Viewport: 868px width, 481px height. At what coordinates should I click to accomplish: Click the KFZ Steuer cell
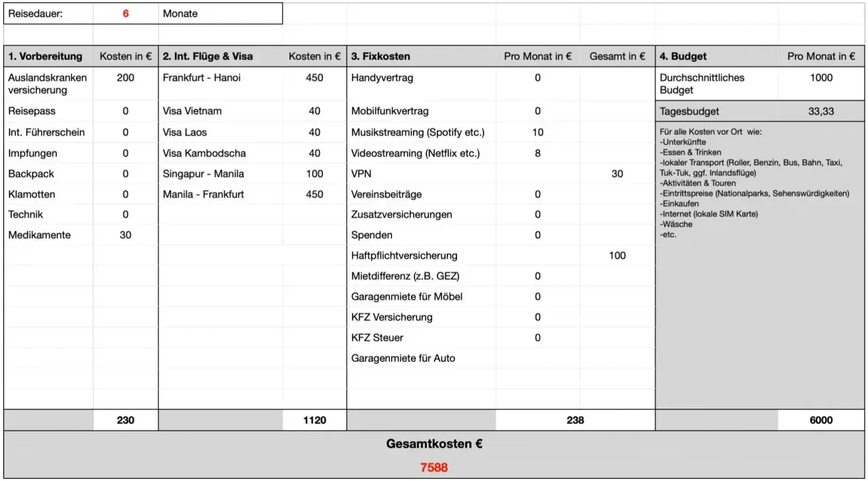point(421,337)
